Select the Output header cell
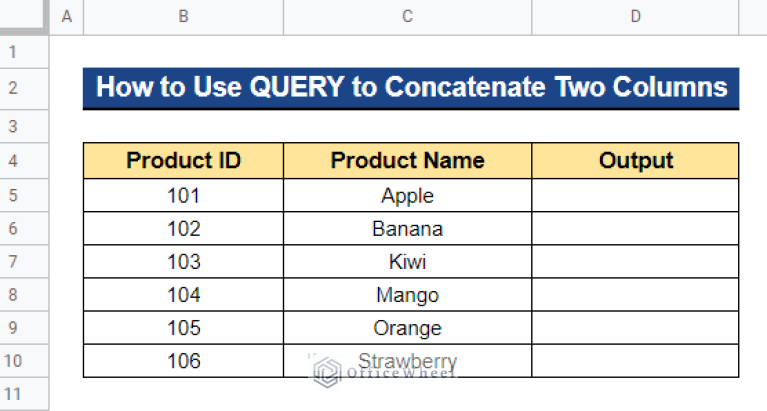Screen dimensions: 767x411 635,160
